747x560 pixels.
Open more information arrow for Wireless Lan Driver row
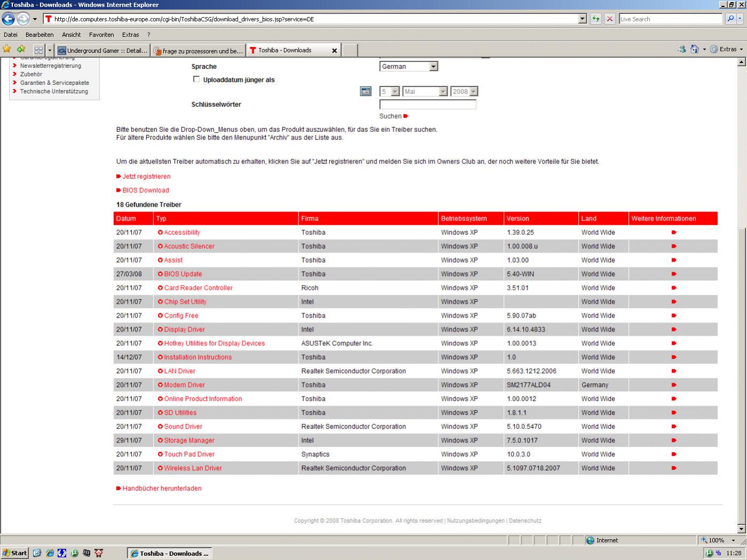[674, 468]
